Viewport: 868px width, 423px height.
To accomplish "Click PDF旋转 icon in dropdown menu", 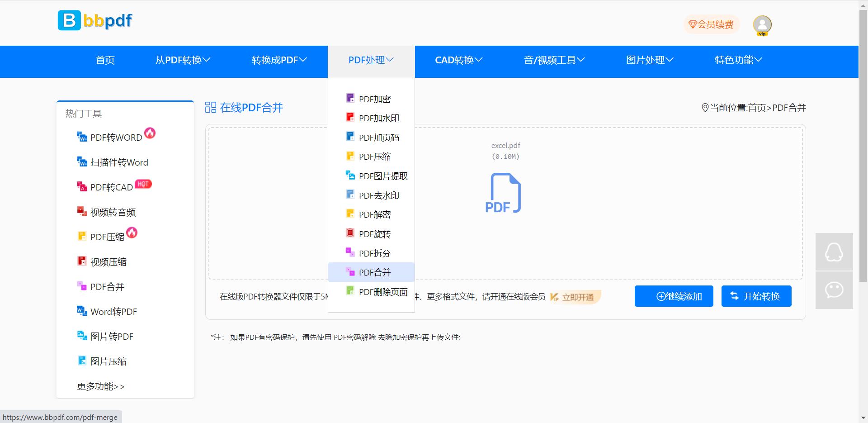I will point(350,233).
